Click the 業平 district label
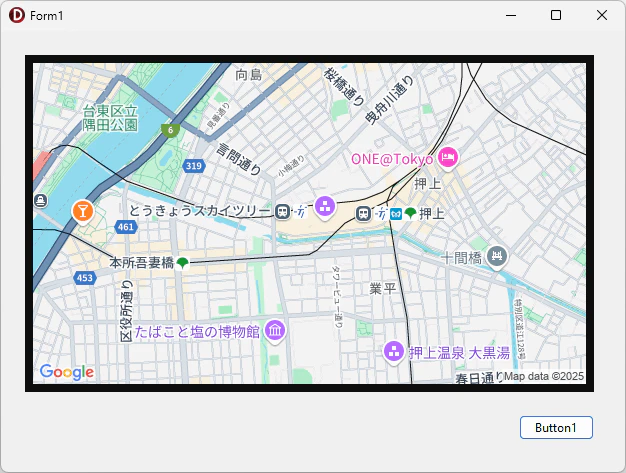This screenshot has height=473, width=626. tap(383, 288)
